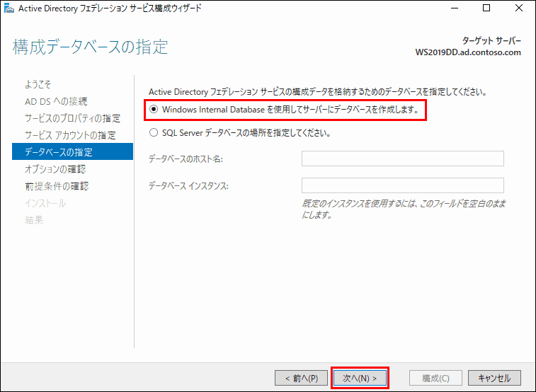
Task: Go to サービス アカウントの指定 step
Action: tap(70, 135)
